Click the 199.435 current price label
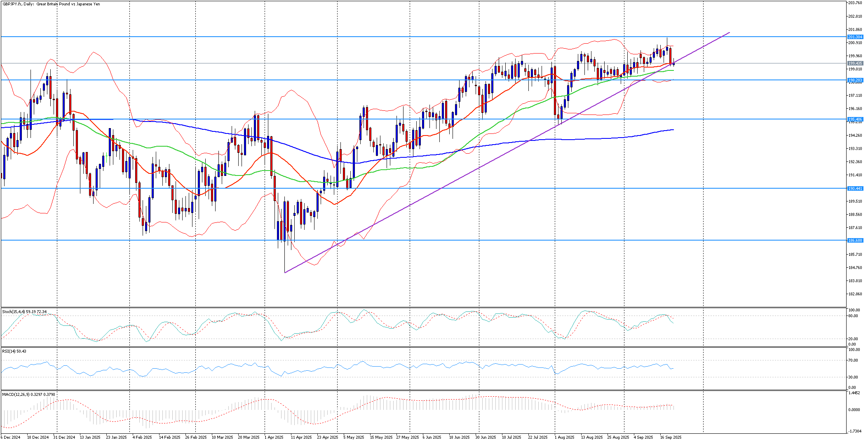The width and height of the screenshot is (868, 442). click(855, 63)
